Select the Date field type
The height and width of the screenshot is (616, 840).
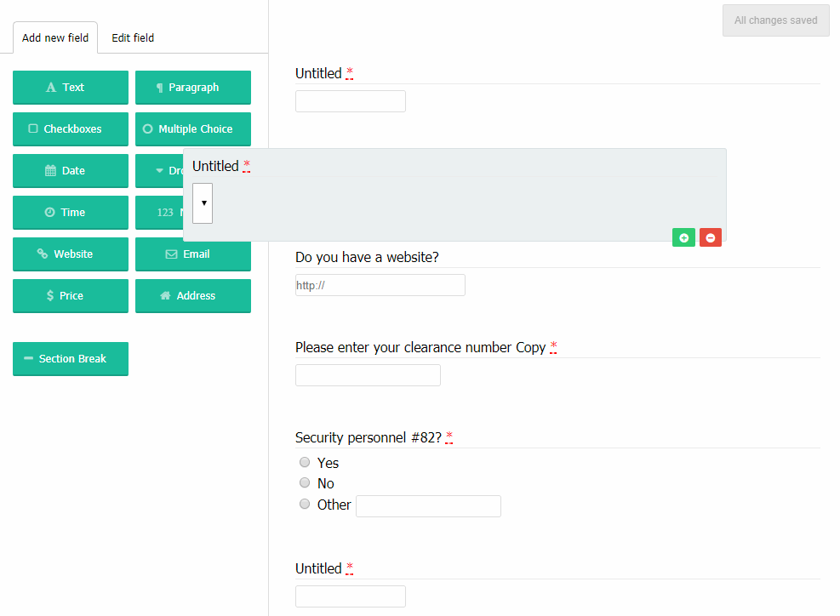(70, 170)
